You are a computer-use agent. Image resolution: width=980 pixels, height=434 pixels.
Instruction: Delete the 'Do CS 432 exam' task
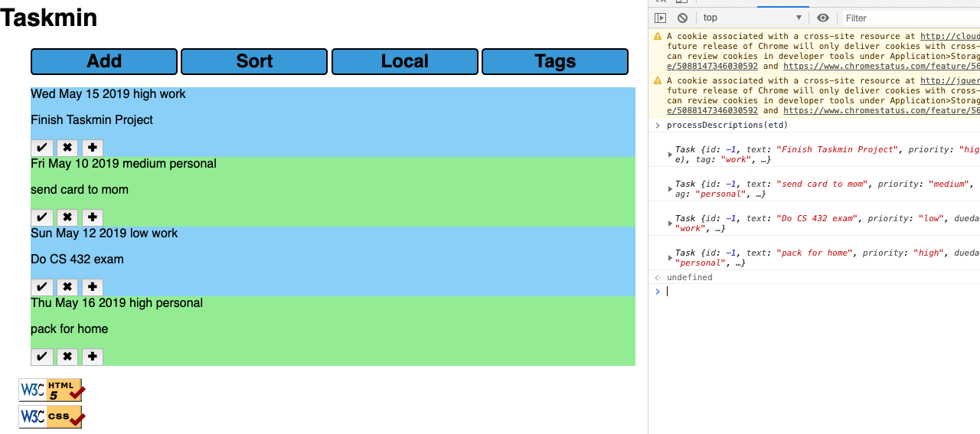67,288
